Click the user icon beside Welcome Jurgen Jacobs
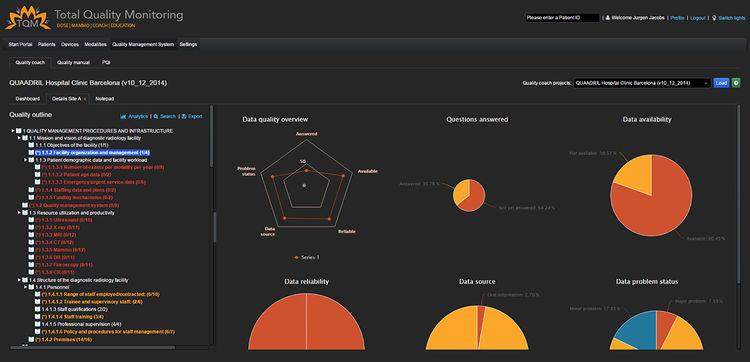The height and width of the screenshot is (362, 750). (x=607, y=18)
